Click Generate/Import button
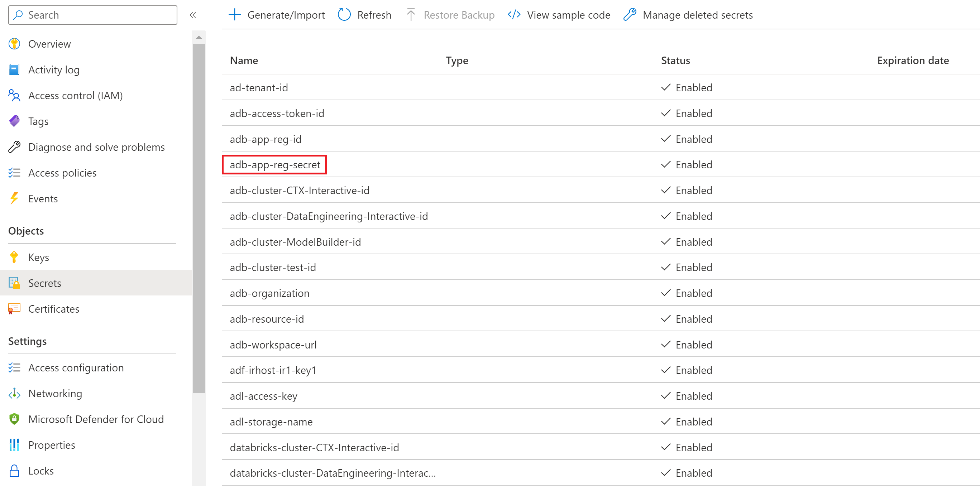This screenshot has width=980, height=486. click(x=277, y=15)
